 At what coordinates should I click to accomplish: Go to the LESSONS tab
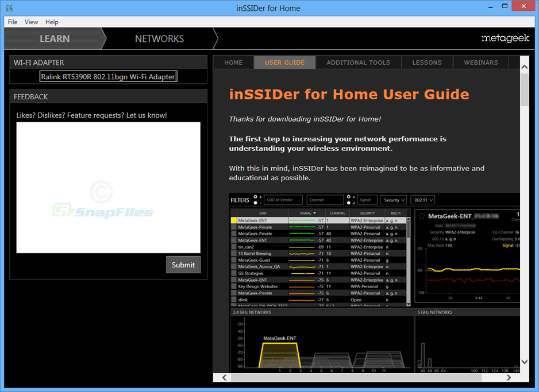click(427, 63)
